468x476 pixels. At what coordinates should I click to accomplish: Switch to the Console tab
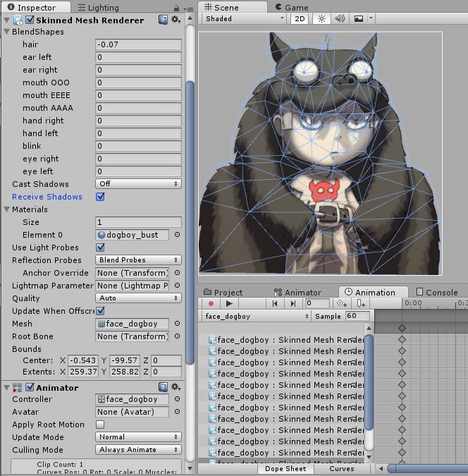[437, 293]
